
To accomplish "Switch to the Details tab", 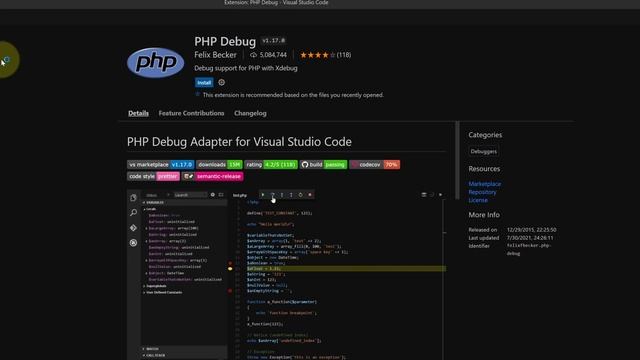I will point(138,113).
